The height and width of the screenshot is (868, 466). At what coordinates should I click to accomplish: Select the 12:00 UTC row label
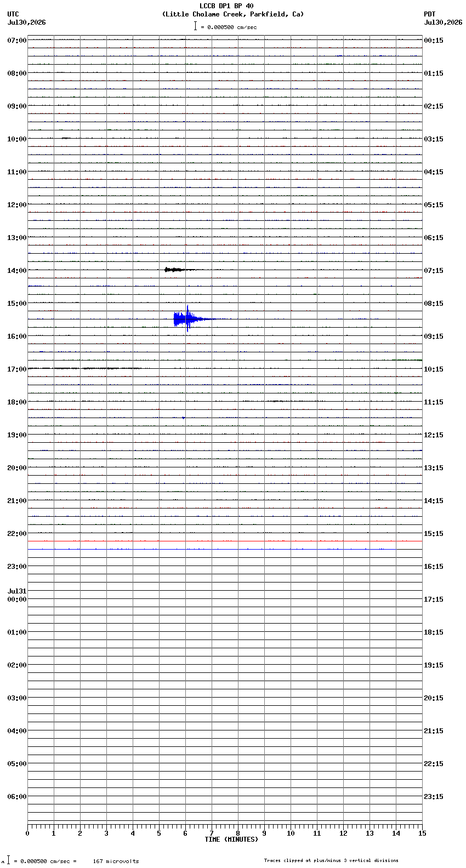[x=17, y=205]
